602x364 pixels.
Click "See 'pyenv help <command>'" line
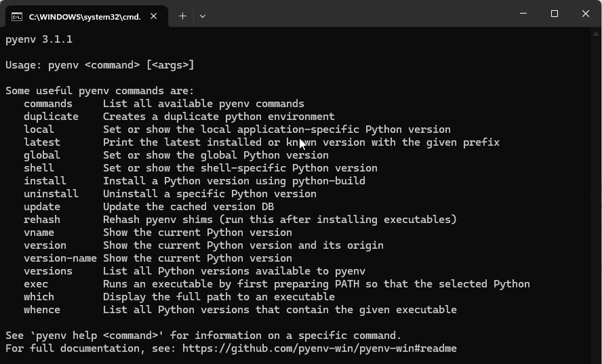point(203,336)
